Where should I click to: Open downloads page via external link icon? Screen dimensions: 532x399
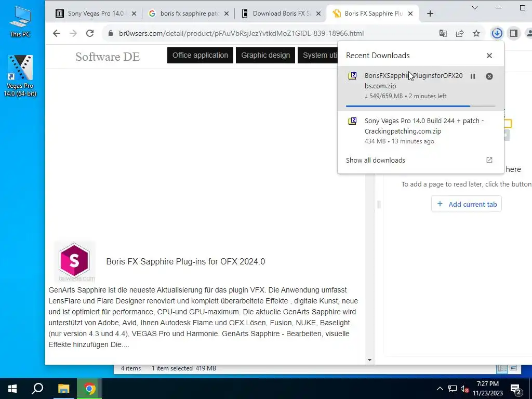tap(489, 160)
